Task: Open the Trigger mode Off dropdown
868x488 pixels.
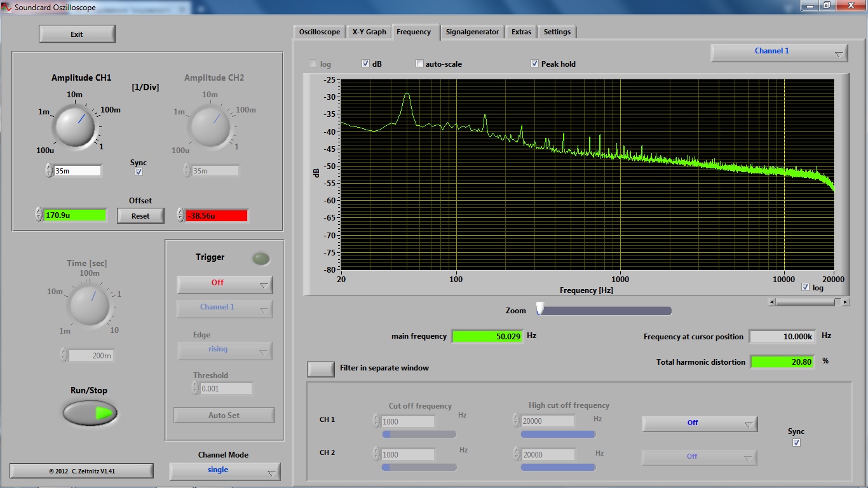Action: click(224, 284)
